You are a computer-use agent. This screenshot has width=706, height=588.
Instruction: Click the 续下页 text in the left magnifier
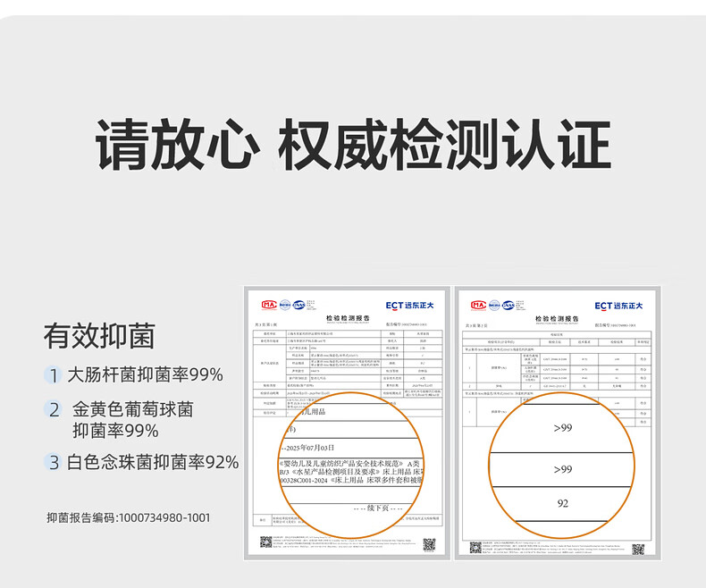pos(378,508)
